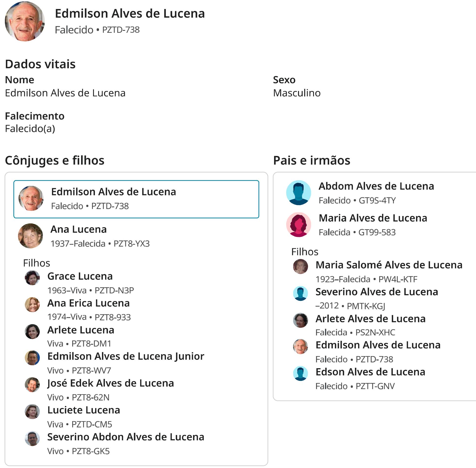476x468 pixels.
Task: Click Edson Alves de Lucena's silhouette icon
Action: pos(300,373)
